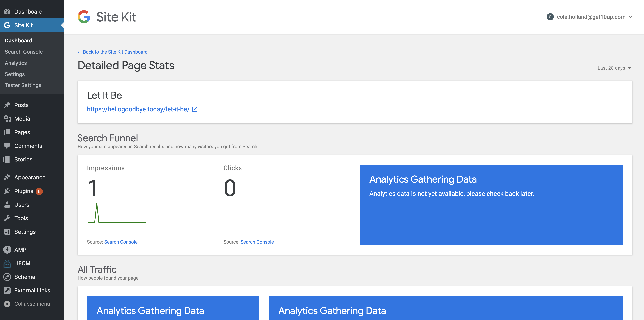The width and height of the screenshot is (644, 320).
Task: Click the Comments speech bubble icon
Action: (7, 146)
